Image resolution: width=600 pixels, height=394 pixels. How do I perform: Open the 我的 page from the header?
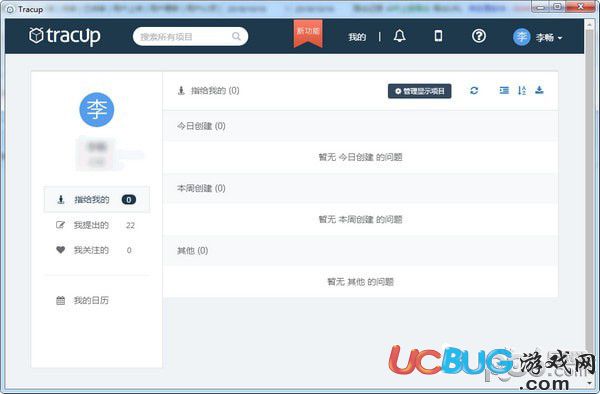[357, 37]
